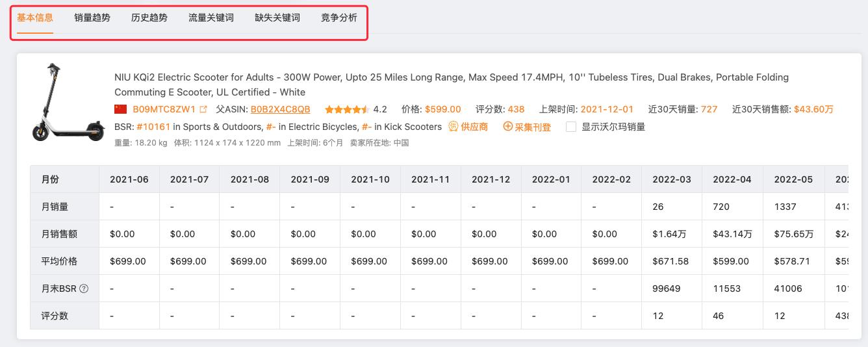
Task: Click month-end BSR value 41006
Action: (787, 289)
